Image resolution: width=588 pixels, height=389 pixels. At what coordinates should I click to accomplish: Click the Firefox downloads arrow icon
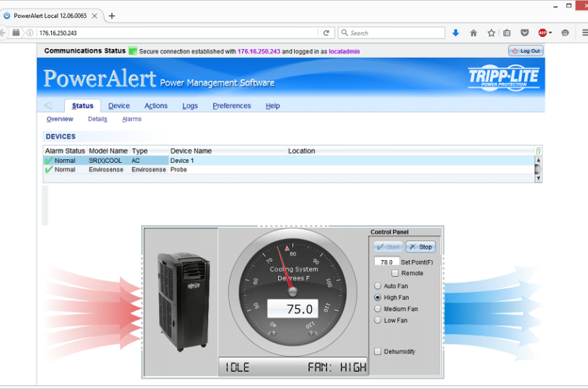pyautogui.click(x=455, y=33)
